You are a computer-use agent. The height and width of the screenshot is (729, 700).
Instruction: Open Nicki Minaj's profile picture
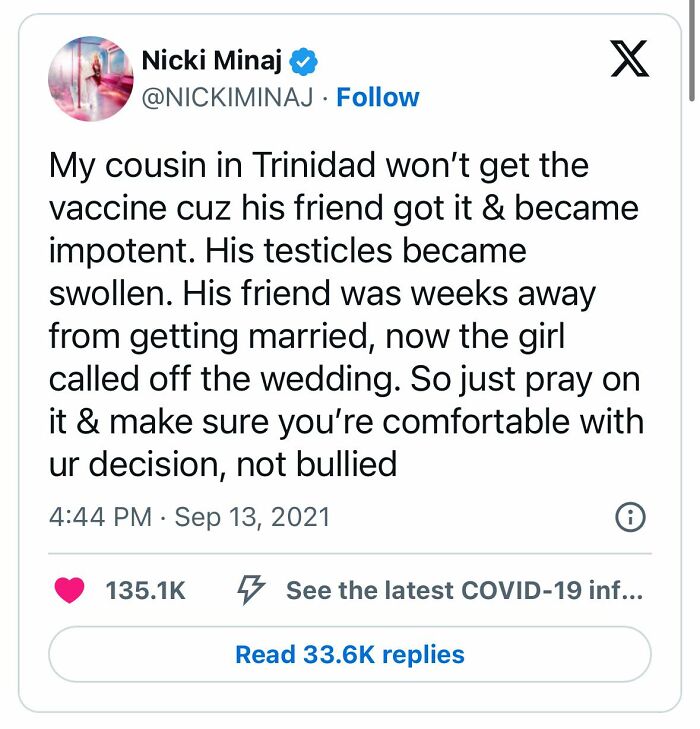(x=90, y=78)
